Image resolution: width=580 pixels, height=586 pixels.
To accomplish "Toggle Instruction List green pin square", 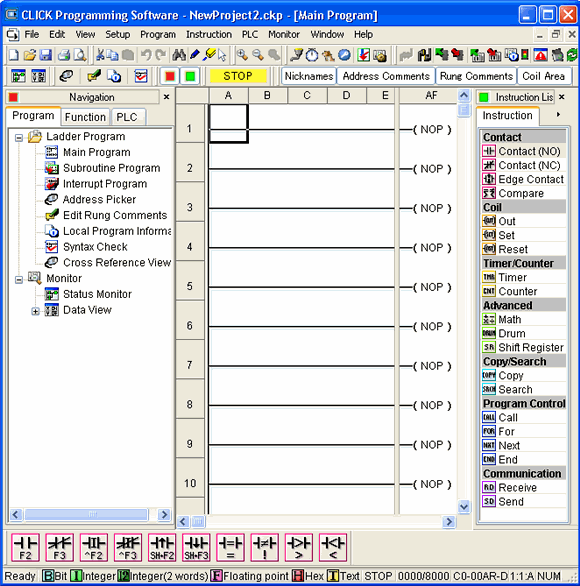I will (484, 98).
